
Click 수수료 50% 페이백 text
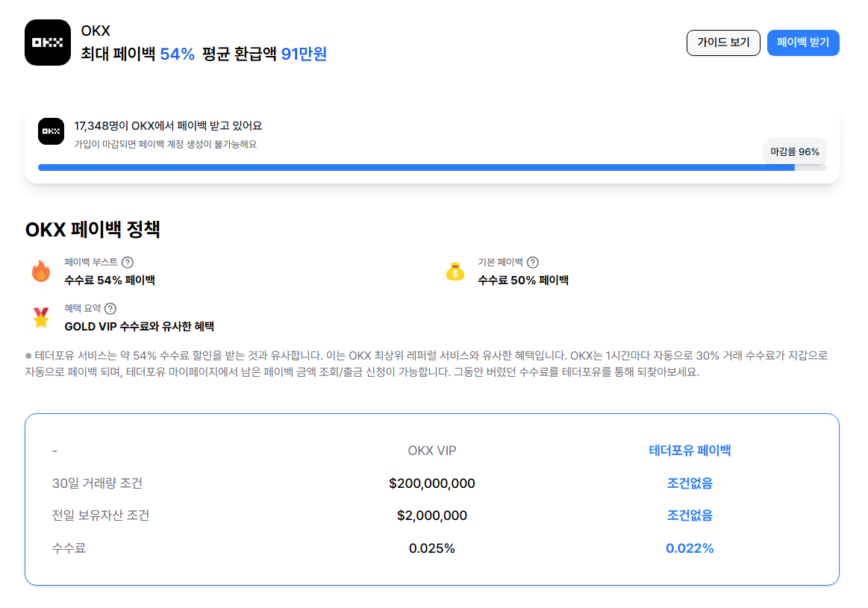coord(523,280)
